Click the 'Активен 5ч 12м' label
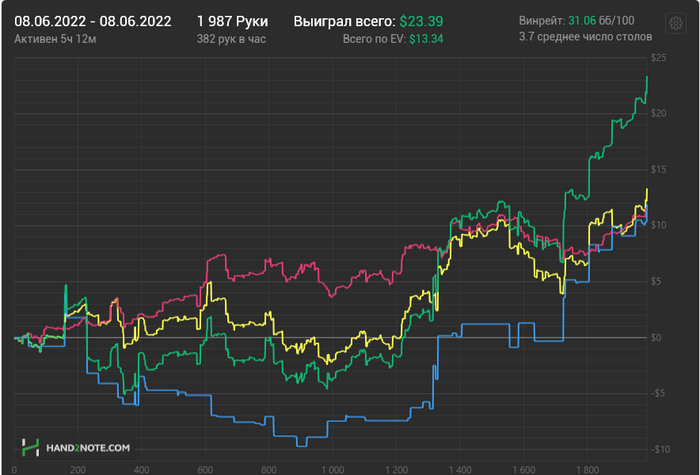 (55, 39)
